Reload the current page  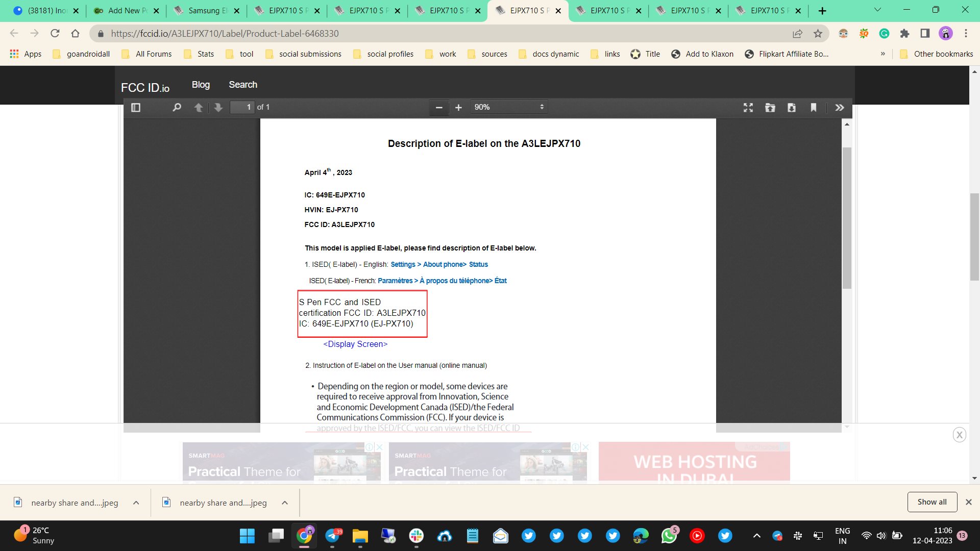[x=55, y=34]
